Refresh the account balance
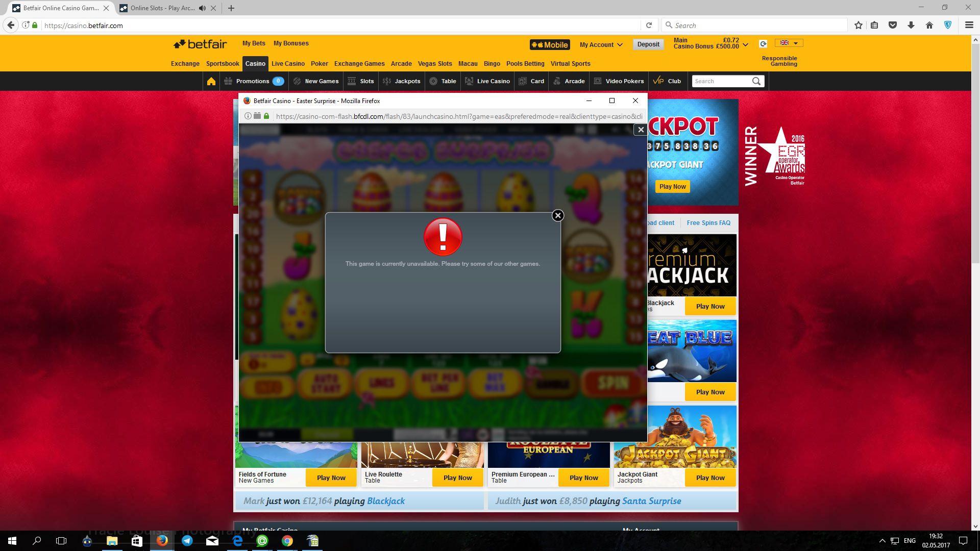 coord(763,44)
